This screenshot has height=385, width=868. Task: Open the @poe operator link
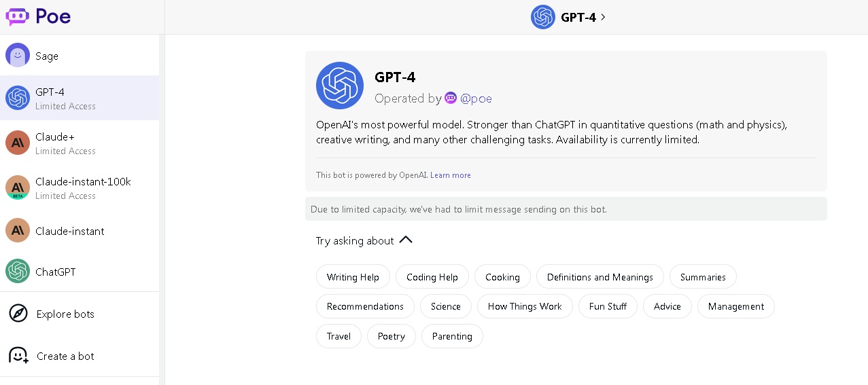tap(476, 98)
